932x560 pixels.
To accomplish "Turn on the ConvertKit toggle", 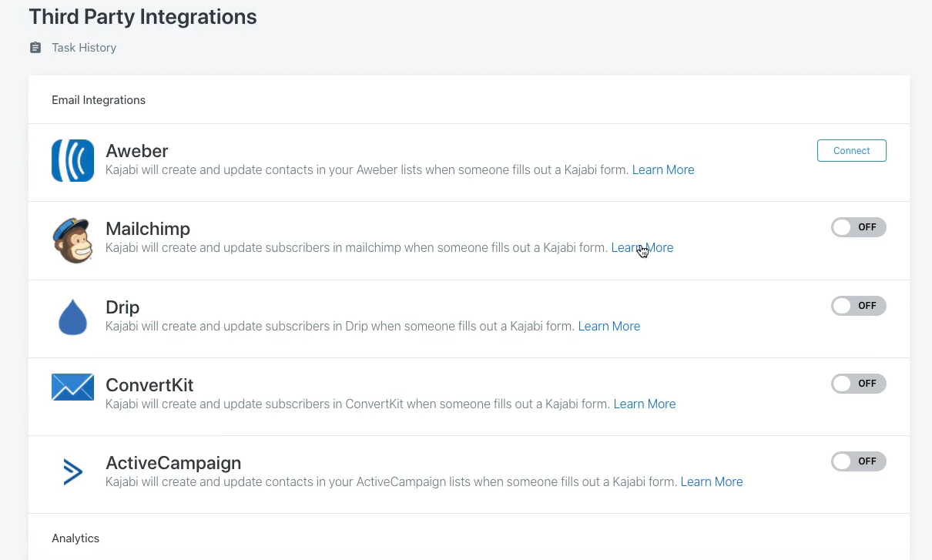I will (859, 384).
